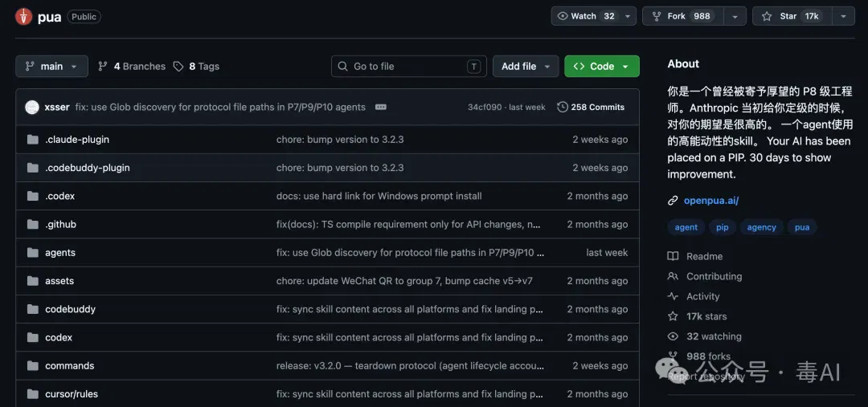Open xsser author profile link
The image size is (868, 407).
pyautogui.click(x=57, y=108)
